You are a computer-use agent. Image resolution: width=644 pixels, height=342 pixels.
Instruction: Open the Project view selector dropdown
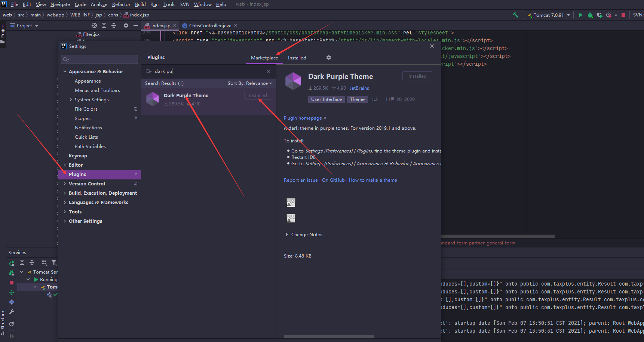24,25
